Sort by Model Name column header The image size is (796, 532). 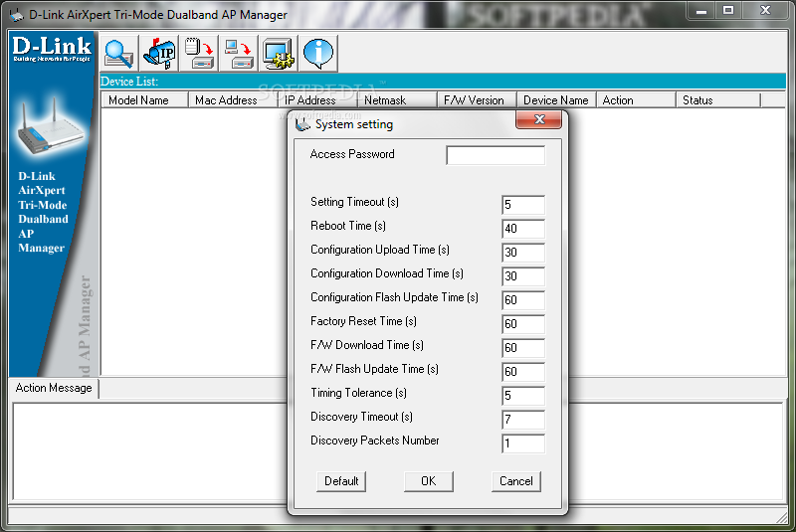click(x=144, y=100)
